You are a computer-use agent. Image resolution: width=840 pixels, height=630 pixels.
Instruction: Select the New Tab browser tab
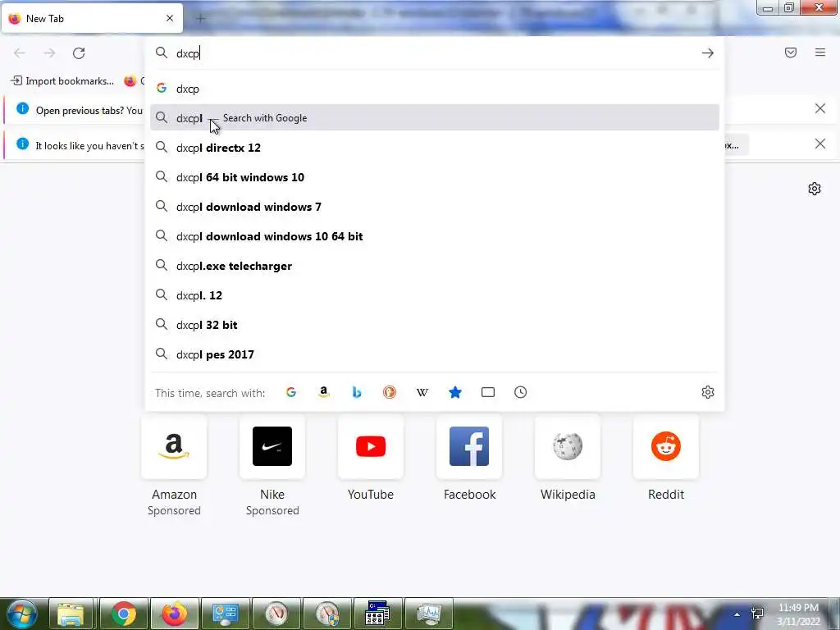coord(92,18)
